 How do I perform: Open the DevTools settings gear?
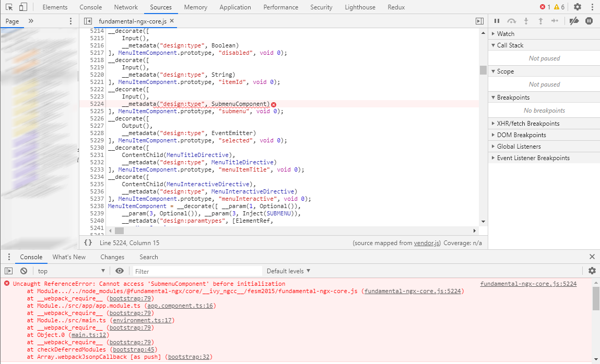point(578,7)
